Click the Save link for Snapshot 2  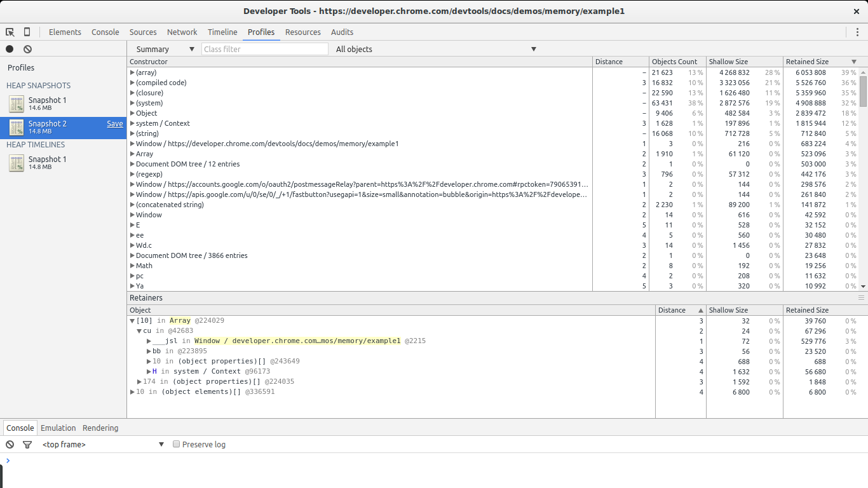115,124
